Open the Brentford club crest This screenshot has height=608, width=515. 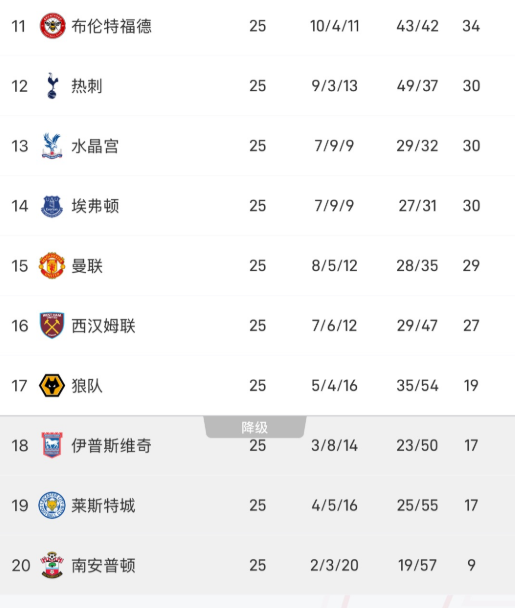[x=52, y=26]
